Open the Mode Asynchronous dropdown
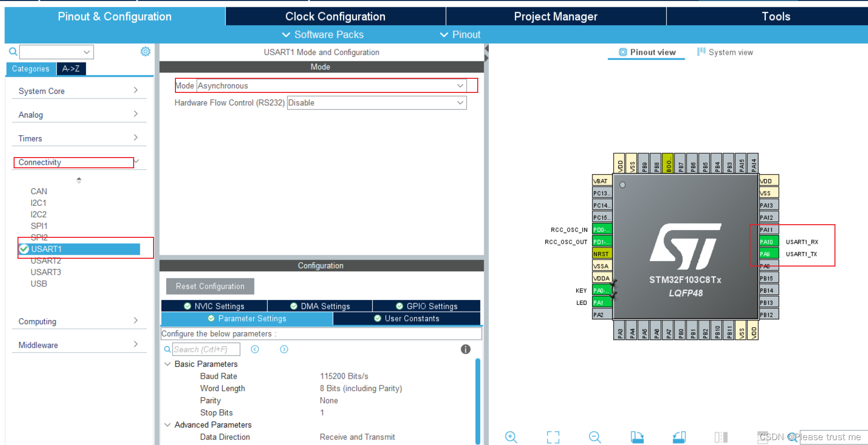 pos(330,86)
